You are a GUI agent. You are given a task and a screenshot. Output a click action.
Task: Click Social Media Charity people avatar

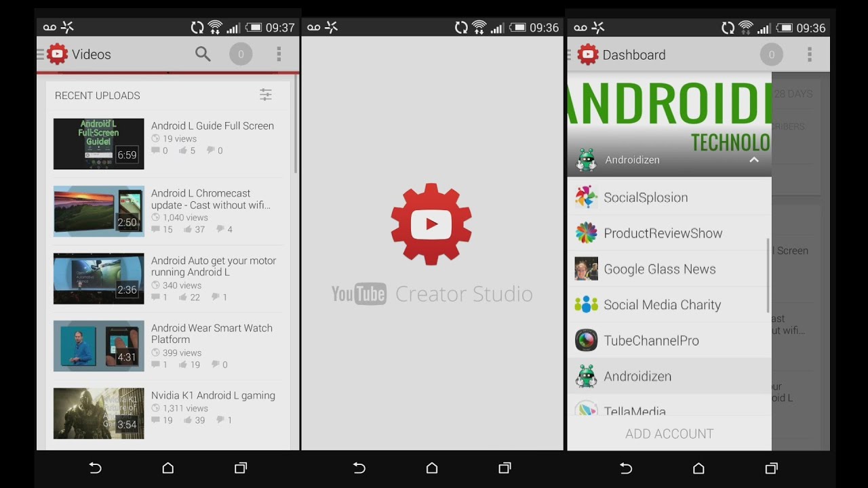(586, 305)
